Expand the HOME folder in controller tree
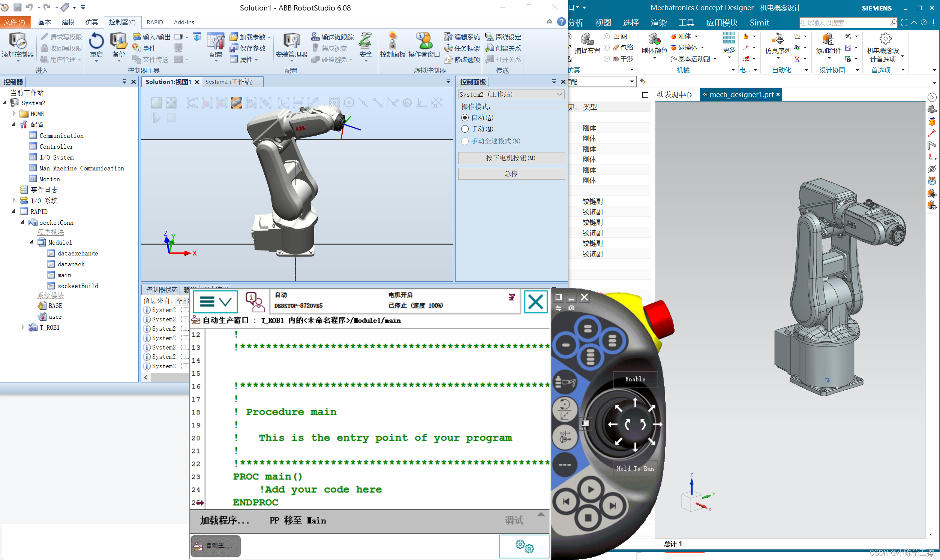The image size is (940, 560). click(x=14, y=113)
